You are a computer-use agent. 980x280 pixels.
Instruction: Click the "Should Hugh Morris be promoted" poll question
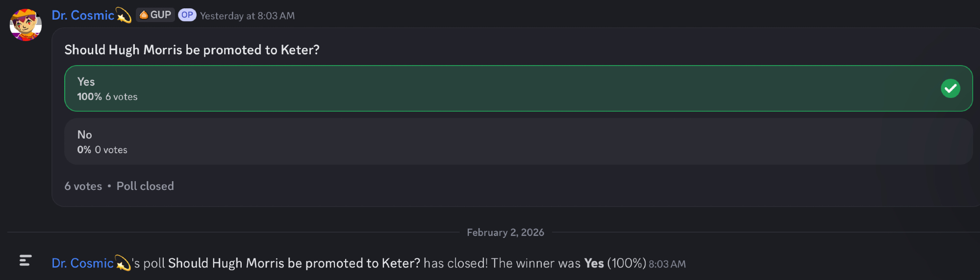pyautogui.click(x=192, y=50)
